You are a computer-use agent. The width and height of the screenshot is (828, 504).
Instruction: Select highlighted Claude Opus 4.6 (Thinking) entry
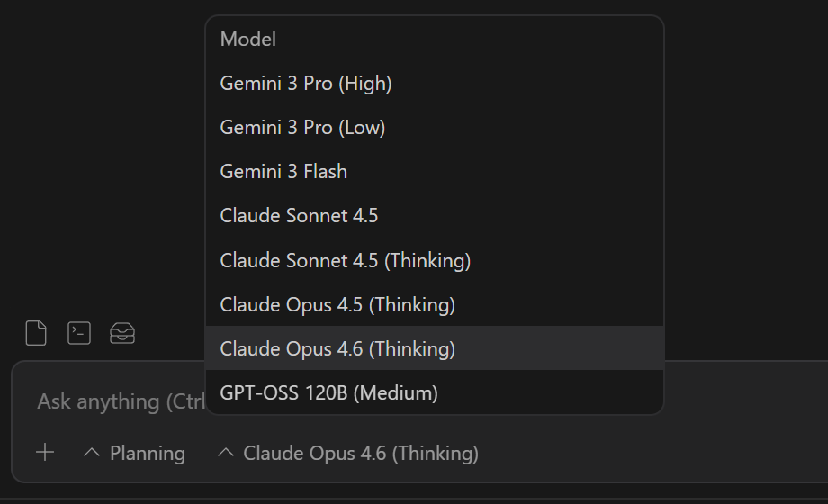337,348
